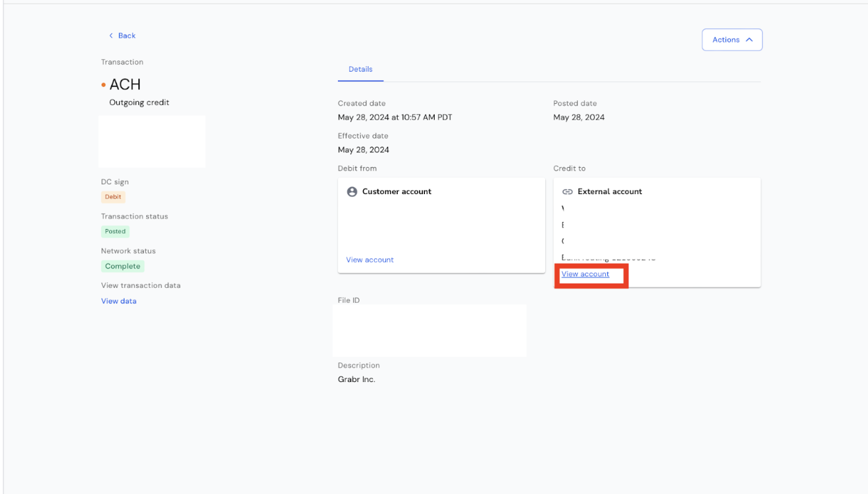Select the Details tab
Screen dimensions: 868x494
(x=360, y=70)
